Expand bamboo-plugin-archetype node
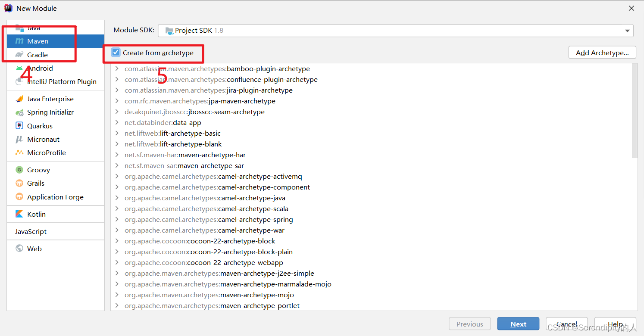 tap(117, 68)
